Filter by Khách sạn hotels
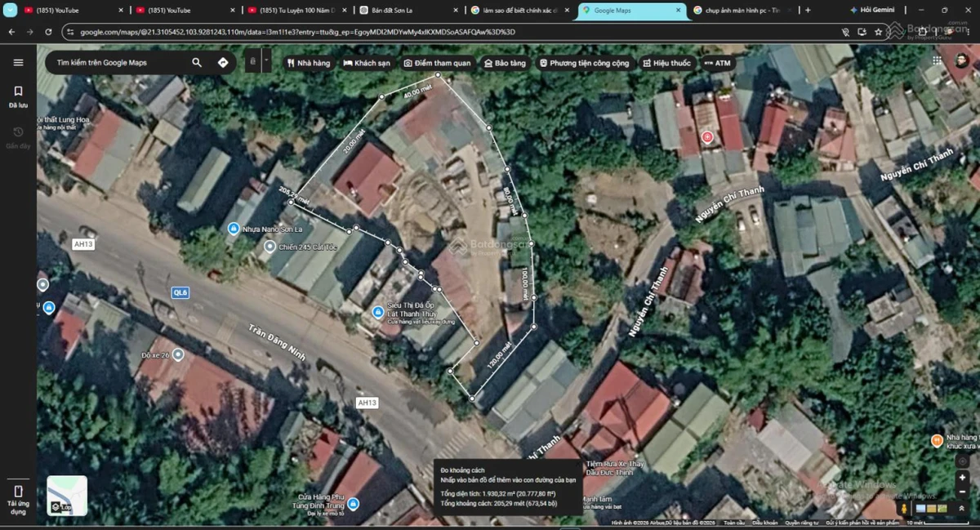Image resolution: width=980 pixels, height=530 pixels. [x=367, y=63]
